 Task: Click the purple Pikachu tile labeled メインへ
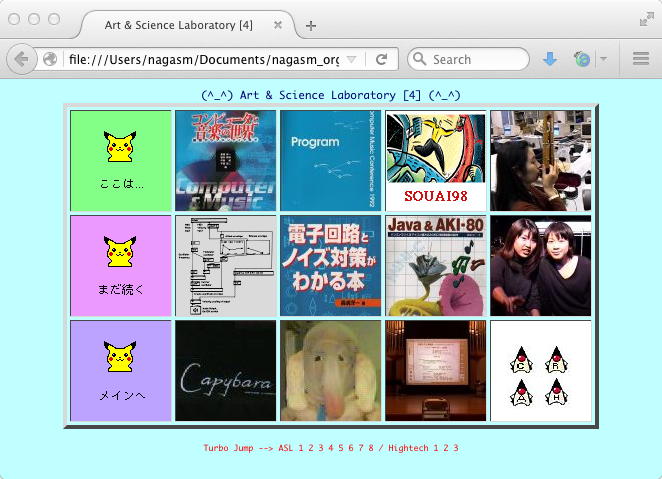tap(121, 371)
